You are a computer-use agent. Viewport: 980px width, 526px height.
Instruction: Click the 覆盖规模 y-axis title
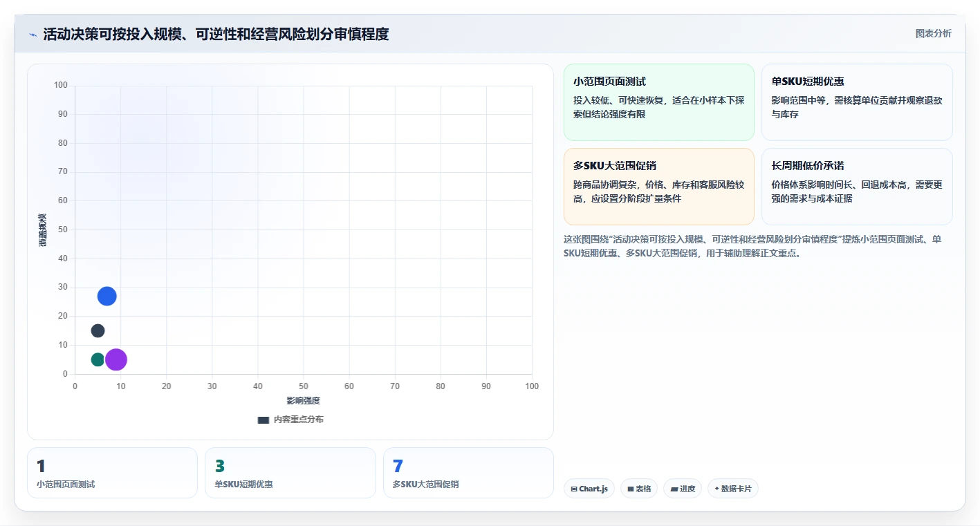pos(43,229)
